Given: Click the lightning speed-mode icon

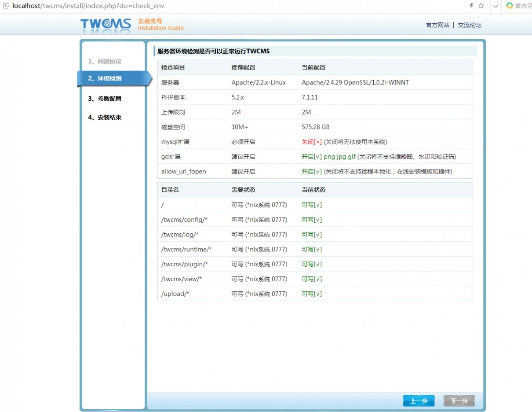Looking at the screenshot, I should point(472,6).
